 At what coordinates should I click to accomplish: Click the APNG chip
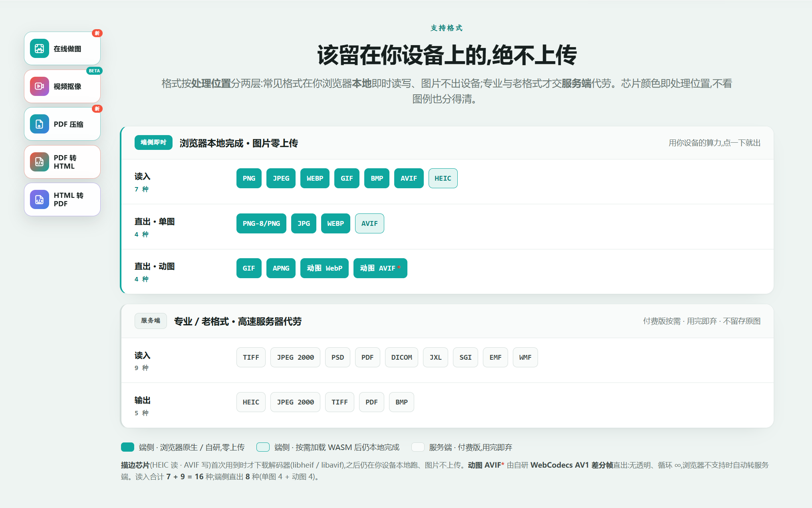281,268
